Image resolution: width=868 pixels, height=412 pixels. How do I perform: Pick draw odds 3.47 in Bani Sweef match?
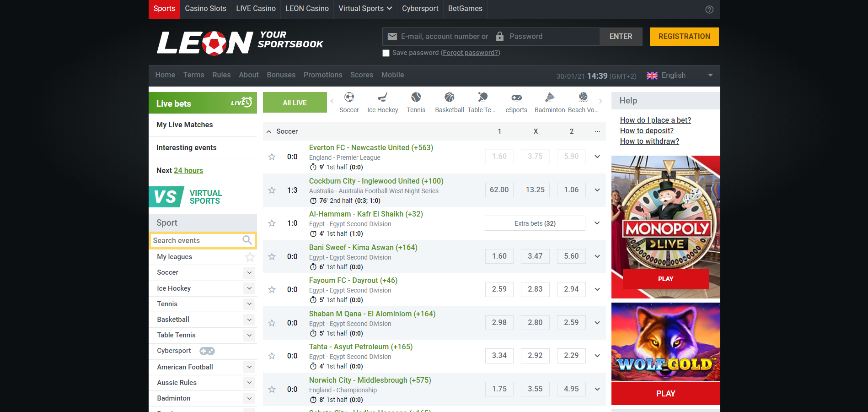point(535,256)
